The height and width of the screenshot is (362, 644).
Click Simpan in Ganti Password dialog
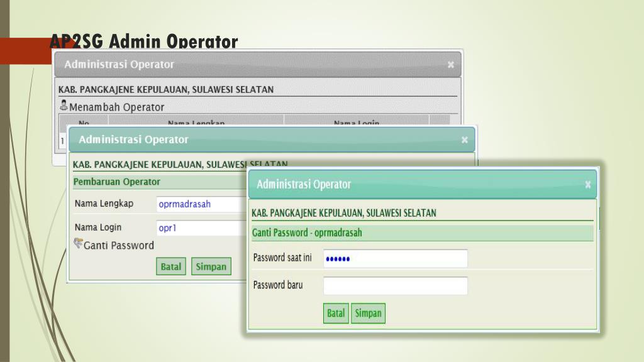[x=368, y=313]
